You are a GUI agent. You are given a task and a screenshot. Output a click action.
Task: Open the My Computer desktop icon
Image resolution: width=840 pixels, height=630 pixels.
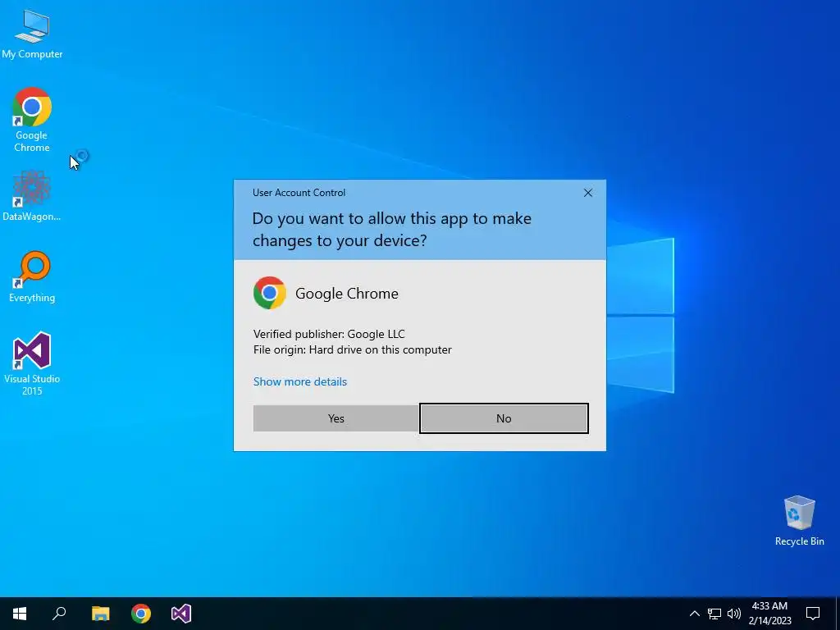[x=32, y=34]
